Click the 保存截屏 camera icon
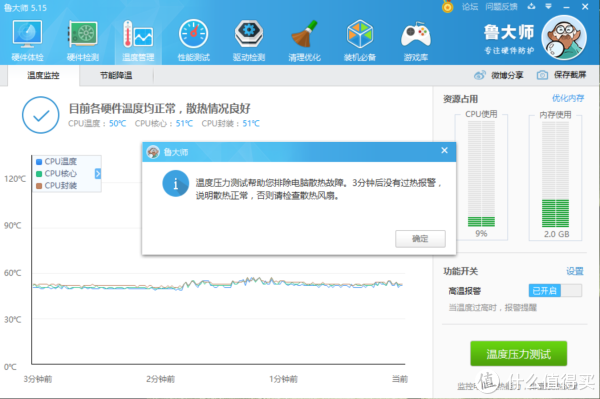Viewport: 600px width, 399px height. tap(542, 75)
